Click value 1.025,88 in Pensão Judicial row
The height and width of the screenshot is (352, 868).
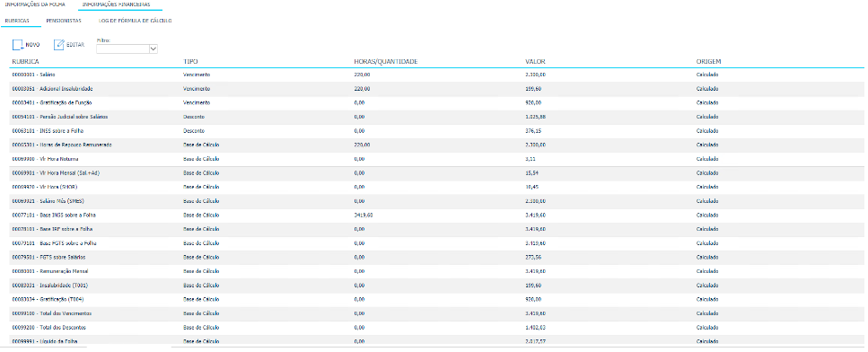pos(534,117)
